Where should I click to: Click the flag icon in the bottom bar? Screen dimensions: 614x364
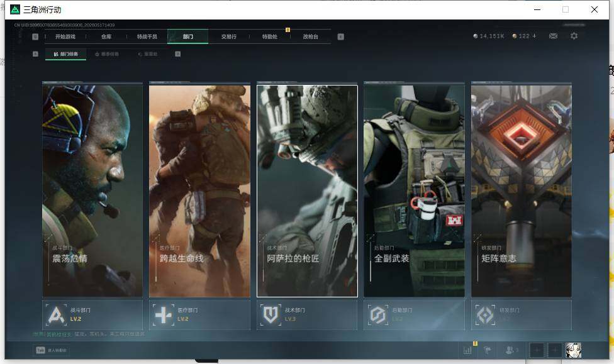pos(488,350)
